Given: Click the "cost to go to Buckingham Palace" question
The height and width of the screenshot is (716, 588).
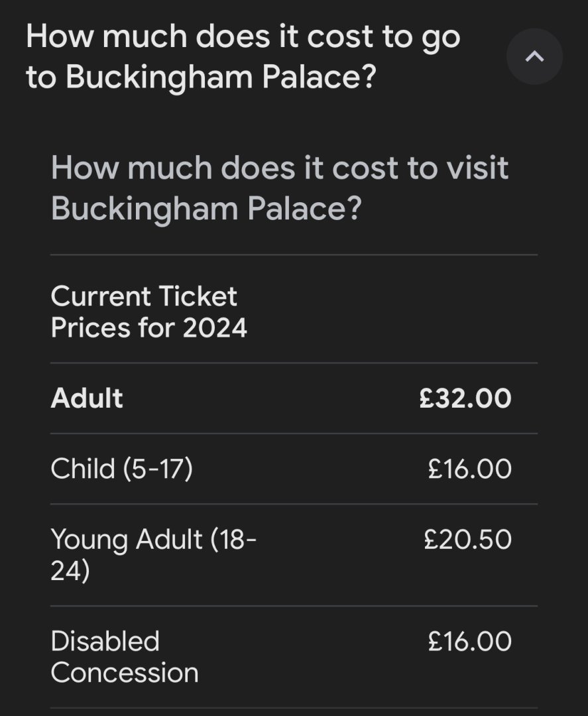Looking at the screenshot, I should tap(243, 57).
